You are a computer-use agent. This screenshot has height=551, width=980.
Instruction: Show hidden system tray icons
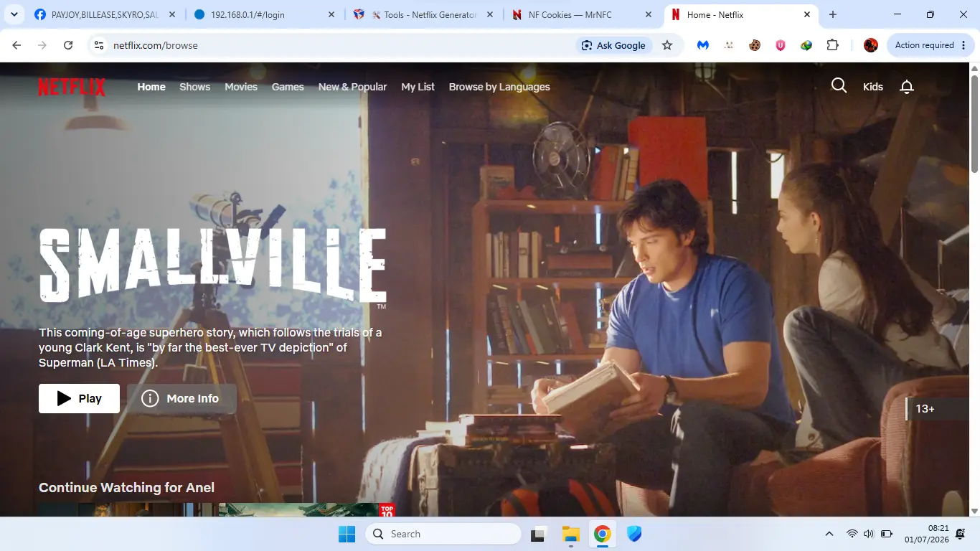tap(829, 534)
